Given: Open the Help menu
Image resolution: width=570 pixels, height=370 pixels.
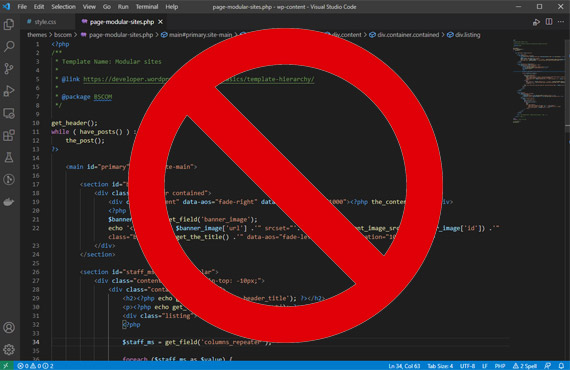Looking at the screenshot, I should coord(172,7).
